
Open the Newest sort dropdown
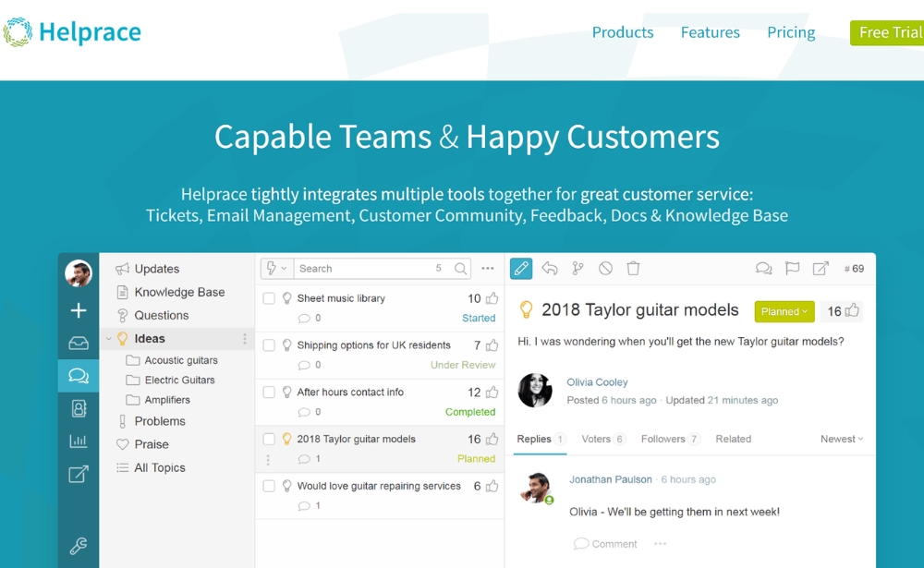click(x=839, y=439)
